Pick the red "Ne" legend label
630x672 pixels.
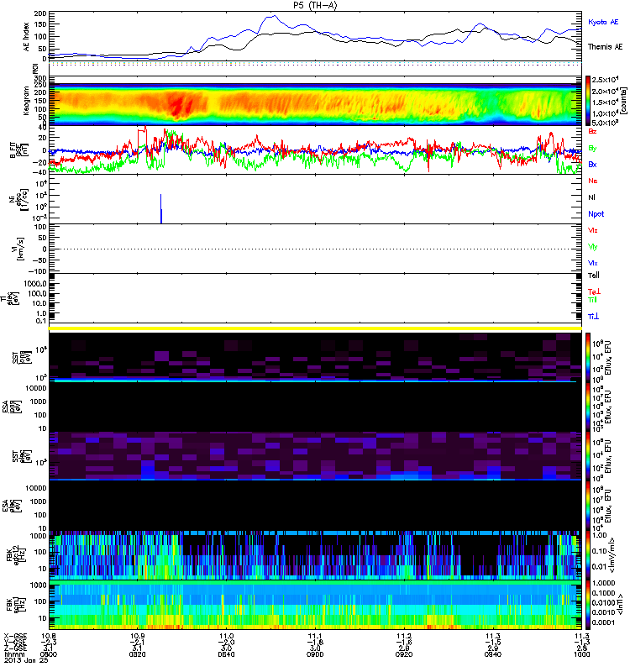[x=593, y=181]
